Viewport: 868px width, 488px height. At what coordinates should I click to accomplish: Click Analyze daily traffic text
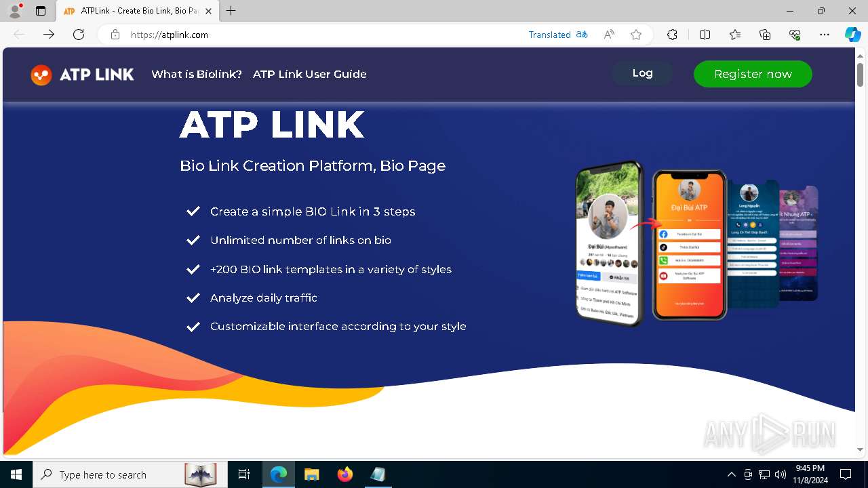(x=264, y=298)
